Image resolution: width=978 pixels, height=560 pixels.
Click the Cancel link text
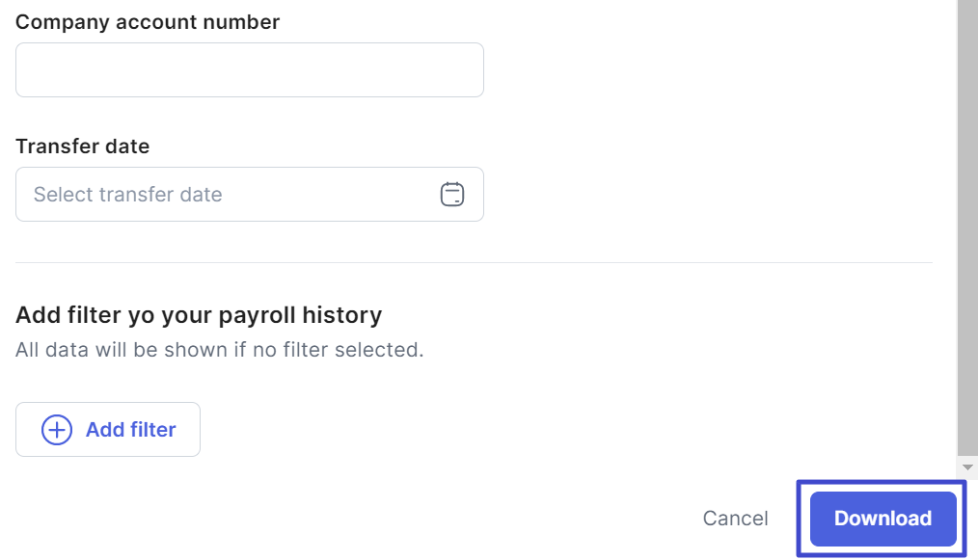735,519
